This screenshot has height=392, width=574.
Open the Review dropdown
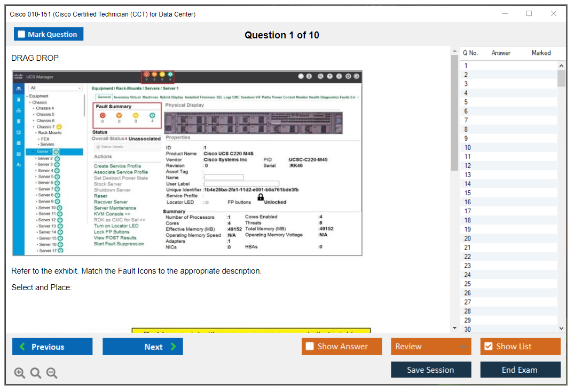430,347
